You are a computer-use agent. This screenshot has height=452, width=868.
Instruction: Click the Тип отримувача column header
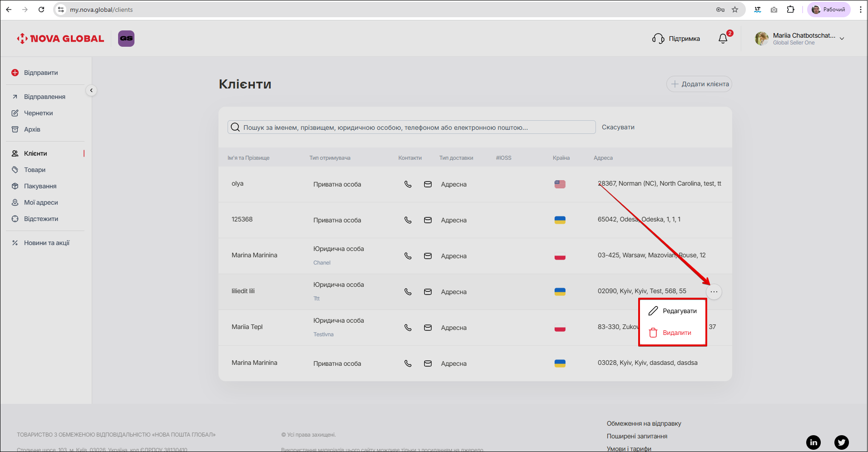pos(330,158)
